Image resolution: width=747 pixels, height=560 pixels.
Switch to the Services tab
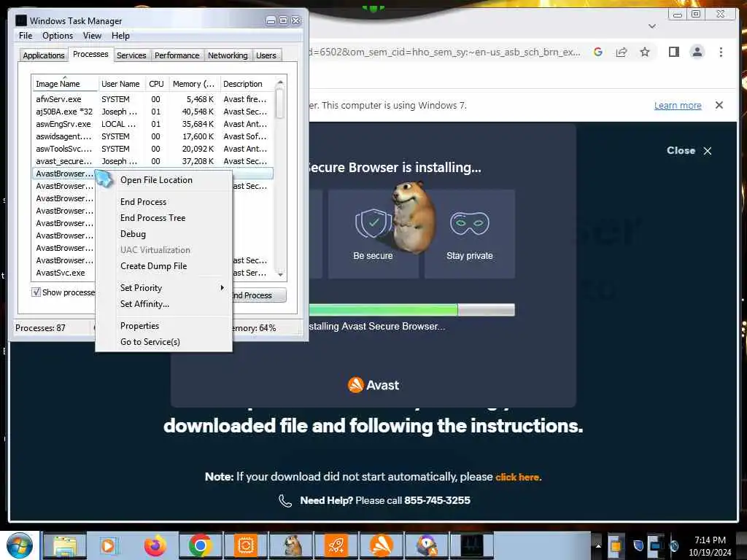[131, 55]
